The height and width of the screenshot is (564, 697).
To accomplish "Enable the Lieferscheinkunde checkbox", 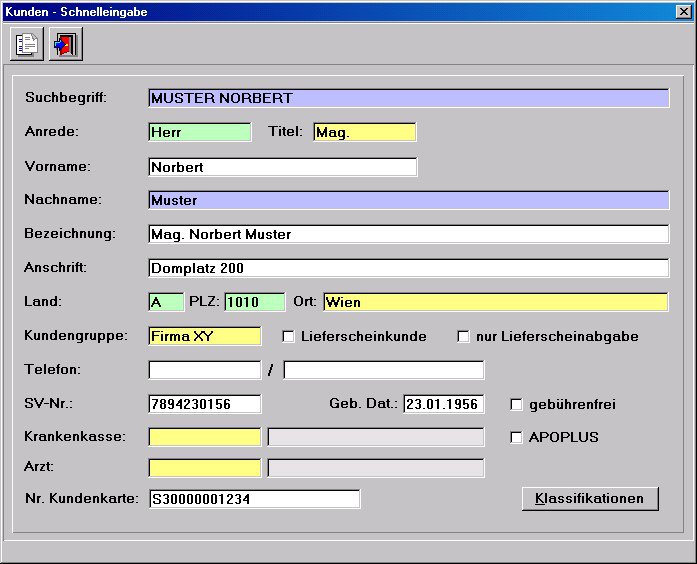I will [x=288, y=336].
